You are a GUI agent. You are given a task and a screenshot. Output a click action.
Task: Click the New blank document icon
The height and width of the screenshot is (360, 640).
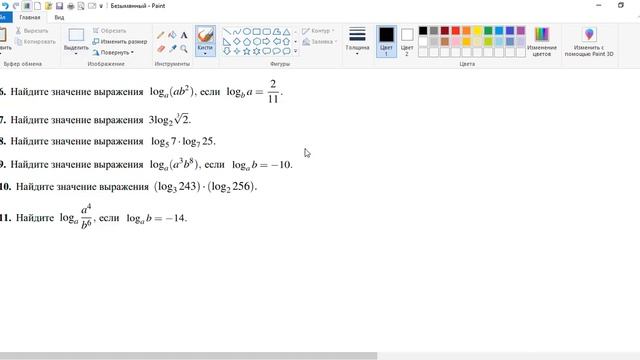click(38, 6)
